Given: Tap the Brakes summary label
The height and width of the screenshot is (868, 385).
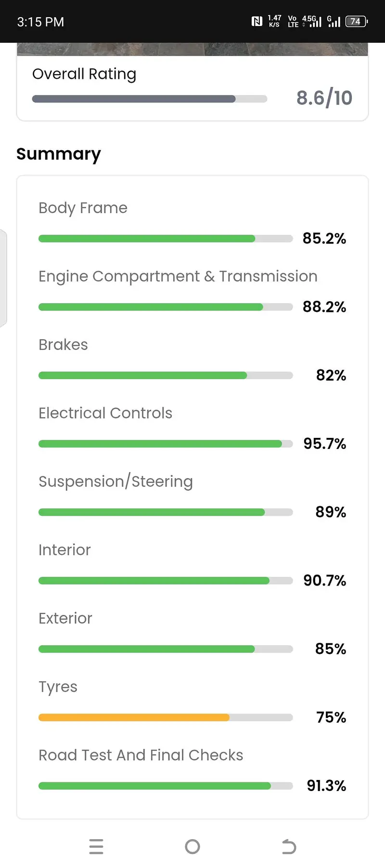Looking at the screenshot, I should click(63, 345).
